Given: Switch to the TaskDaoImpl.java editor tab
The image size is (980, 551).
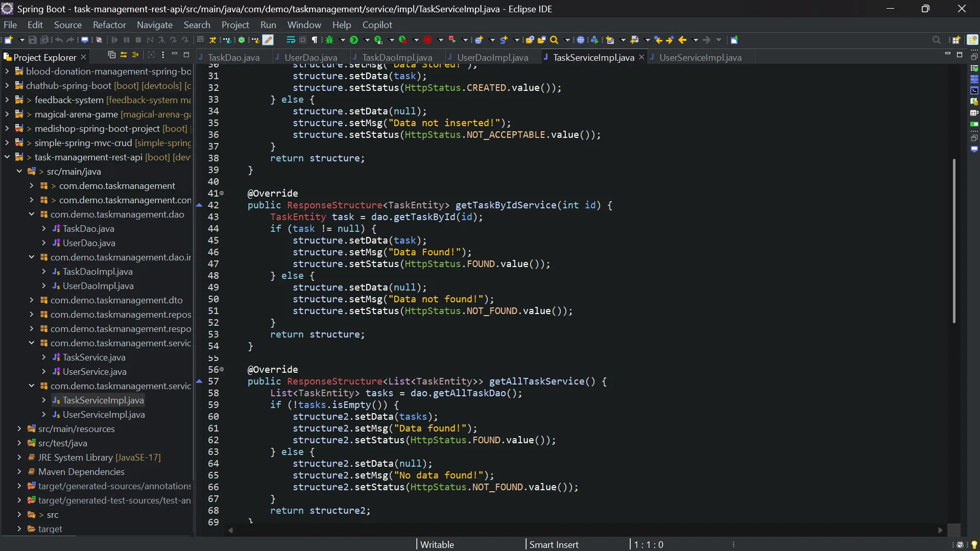Looking at the screenshot, I should coord(397,58).
